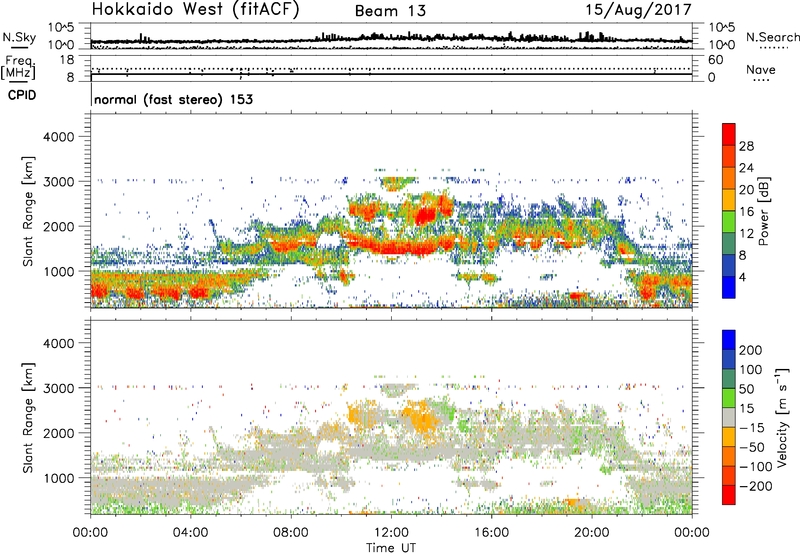
Task: Click the "60" Nave axis tick
Action: 715,60
